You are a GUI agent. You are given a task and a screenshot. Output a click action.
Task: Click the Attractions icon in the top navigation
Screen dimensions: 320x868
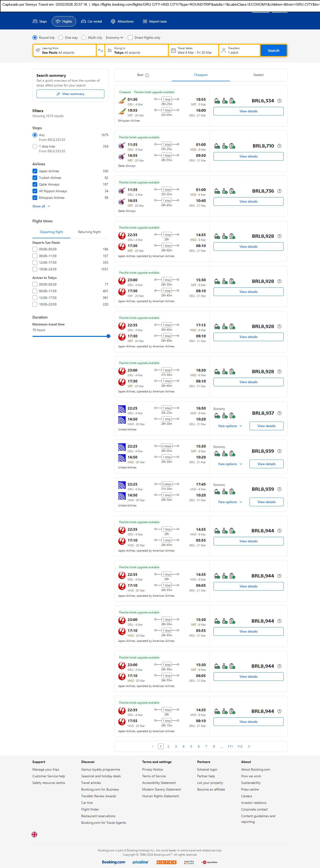click(x=113, y=22)
